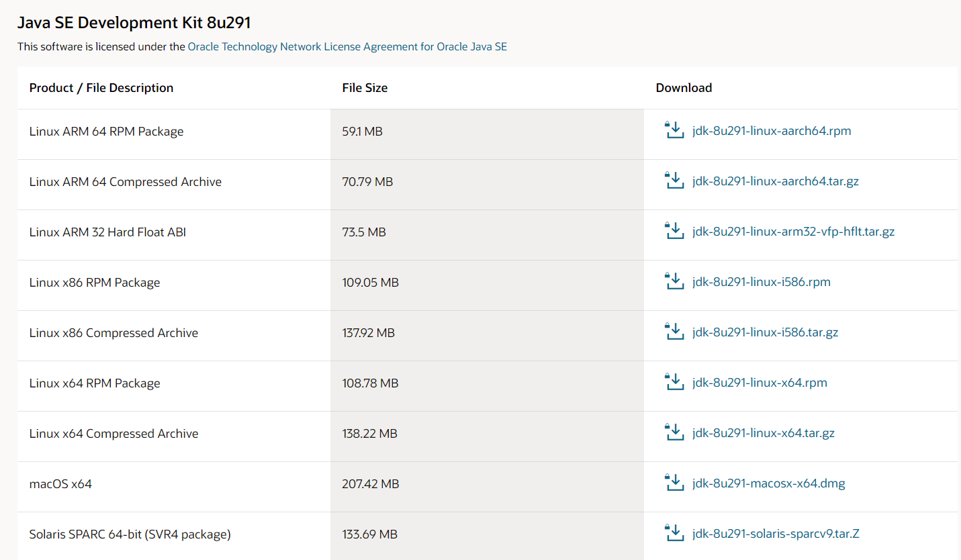Click the Download column header
The image size is (961, 560).
[x=684, y=88]
